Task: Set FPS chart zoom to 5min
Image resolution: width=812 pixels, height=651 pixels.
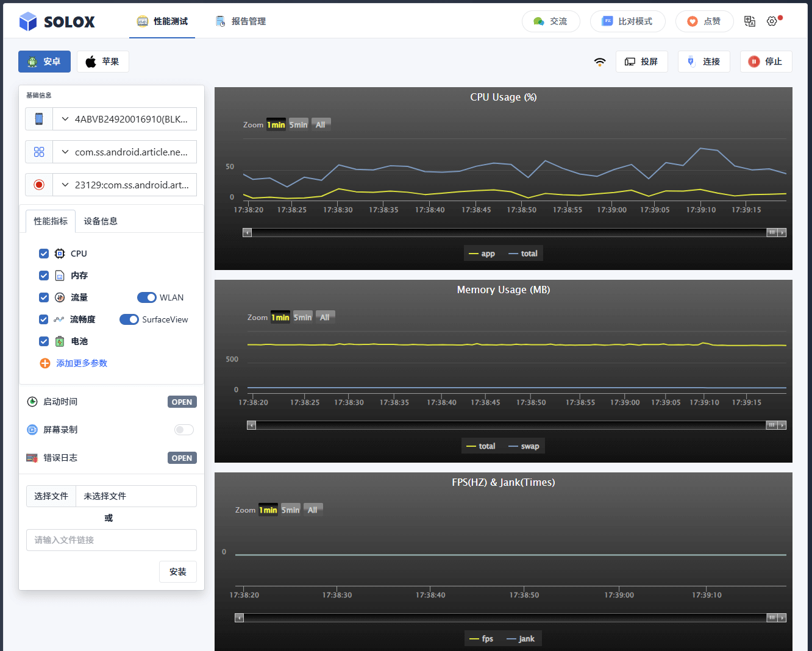Action: tap(290, 510)
